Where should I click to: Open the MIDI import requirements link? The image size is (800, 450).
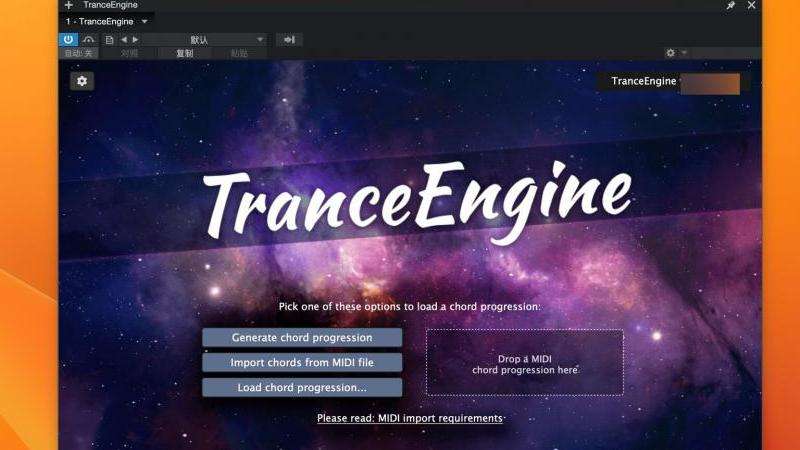[x=410, y=418]
